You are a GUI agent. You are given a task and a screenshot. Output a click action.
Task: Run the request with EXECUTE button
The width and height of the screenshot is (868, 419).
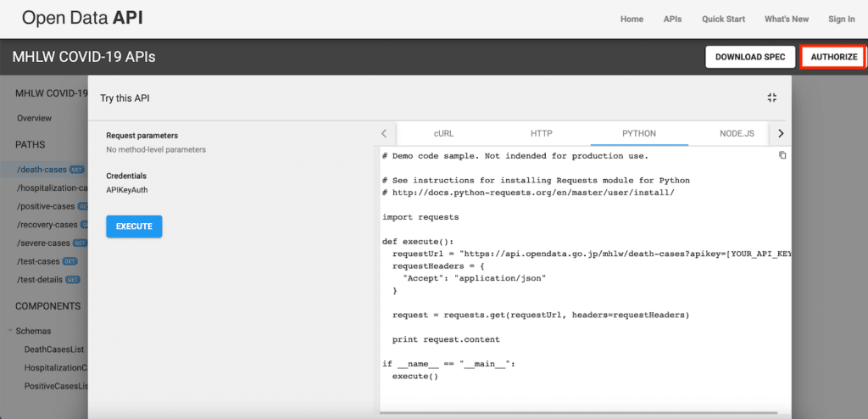[x=134, y=226]
